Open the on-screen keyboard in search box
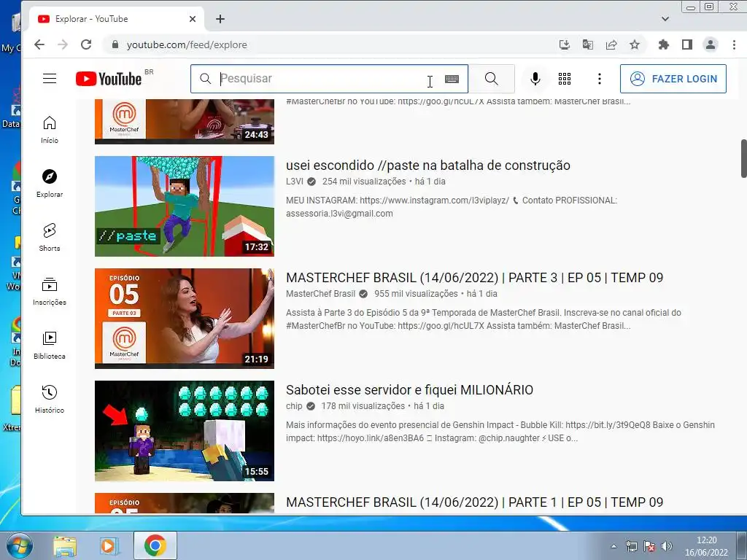747x560 pixels. (x=452, y=79)
